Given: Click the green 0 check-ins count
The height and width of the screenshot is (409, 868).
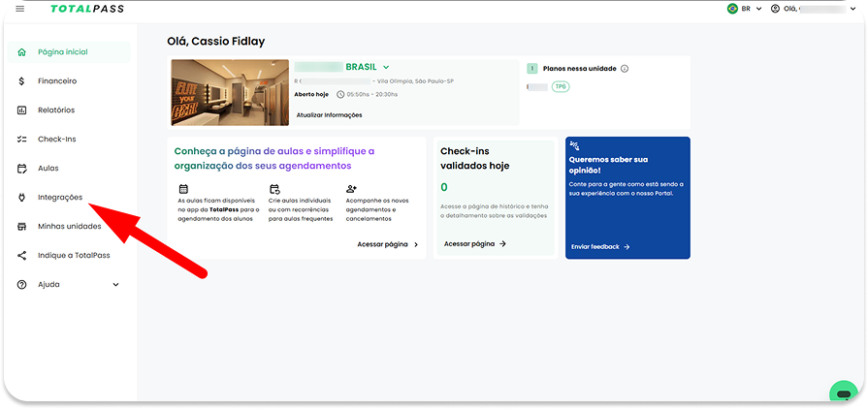Looking at the screenshot, I should tap(444, 188).
